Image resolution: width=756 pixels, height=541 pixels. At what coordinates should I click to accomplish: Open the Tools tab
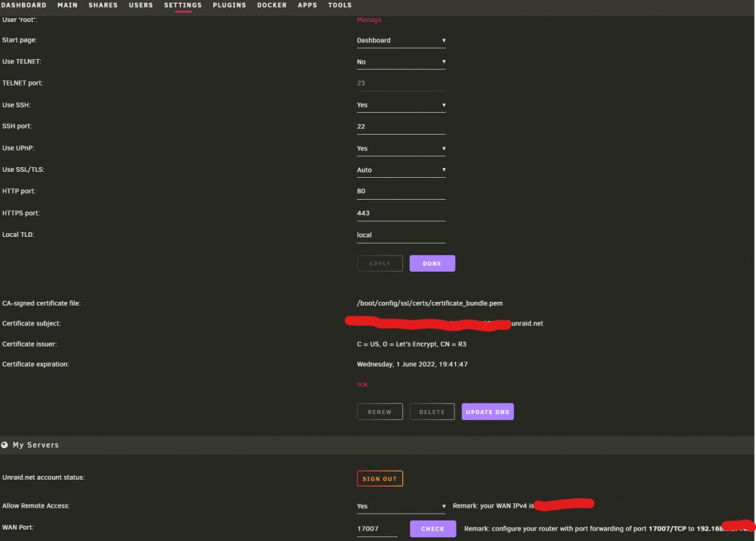340,5
